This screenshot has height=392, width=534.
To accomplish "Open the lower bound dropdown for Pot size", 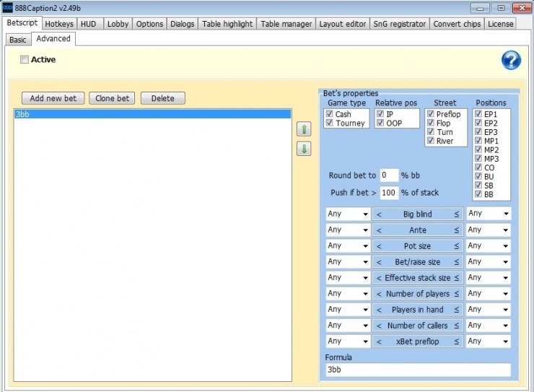I will pyautogui.click(x=348, y=246).
